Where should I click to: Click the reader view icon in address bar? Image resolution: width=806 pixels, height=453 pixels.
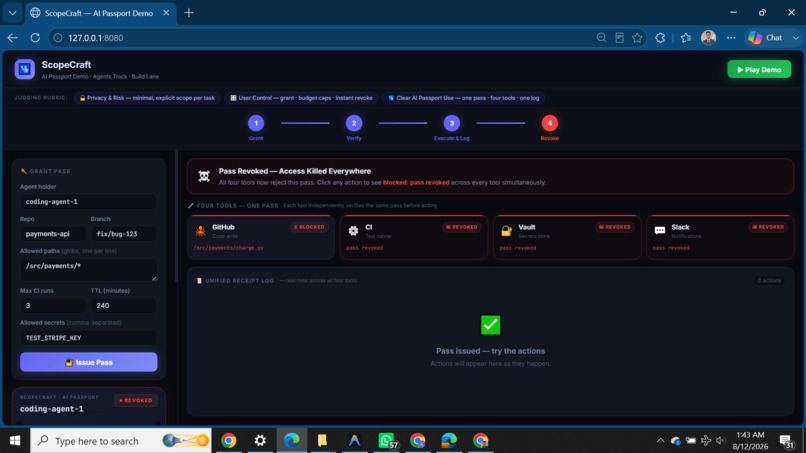pyautogui.click(x=619, y=38)
